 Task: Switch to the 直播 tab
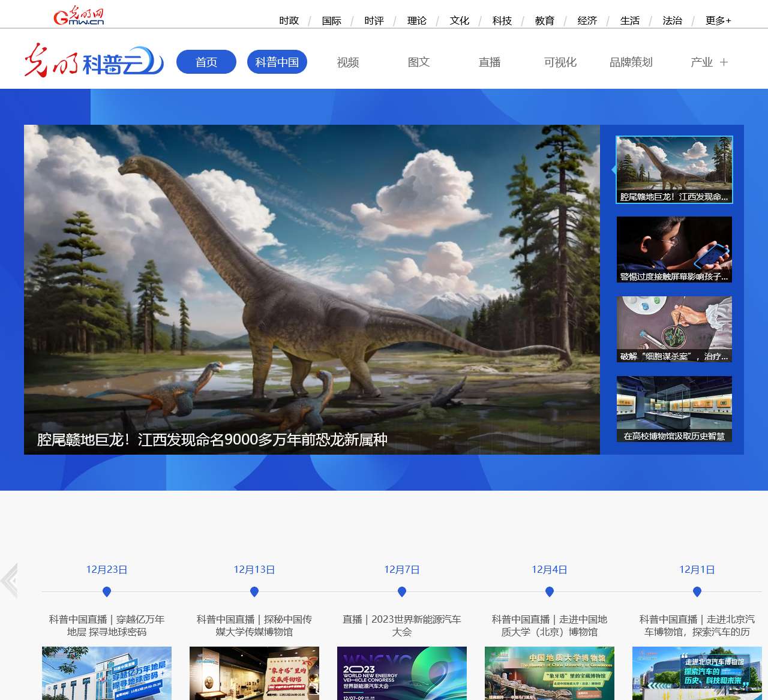click(x=490, y=62)
